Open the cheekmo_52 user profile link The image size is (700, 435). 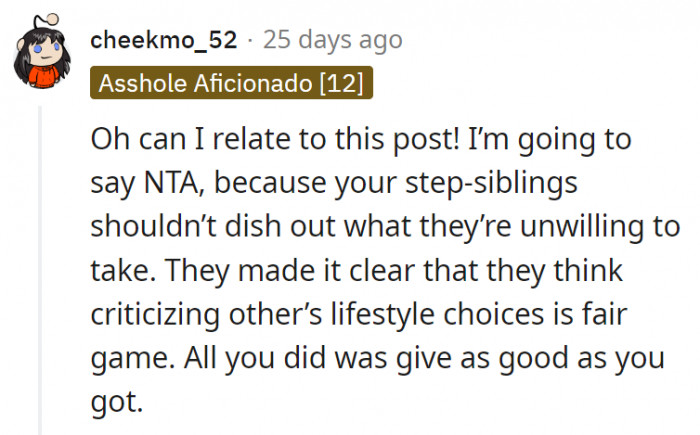tap(163, 40)
